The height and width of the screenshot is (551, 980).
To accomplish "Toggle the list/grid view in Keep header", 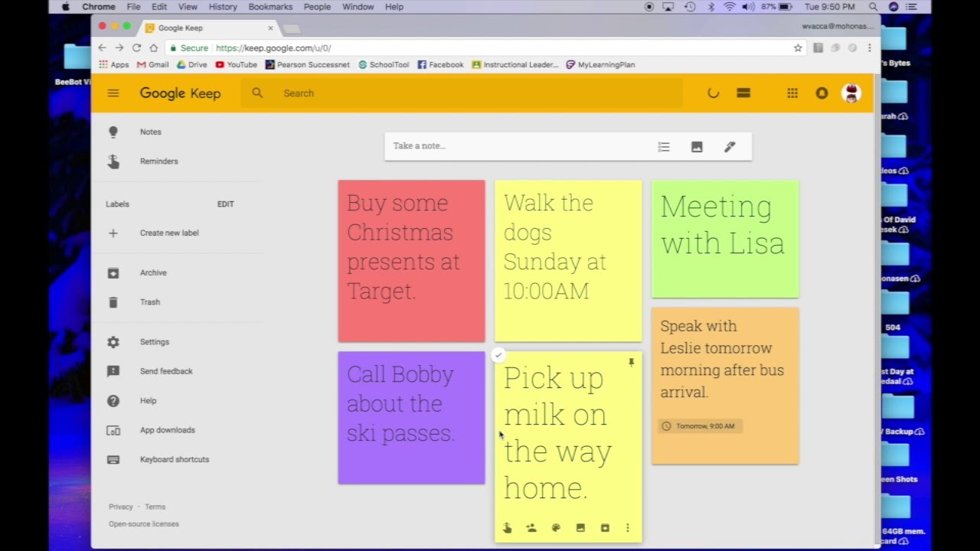I will tap(743, 93).
